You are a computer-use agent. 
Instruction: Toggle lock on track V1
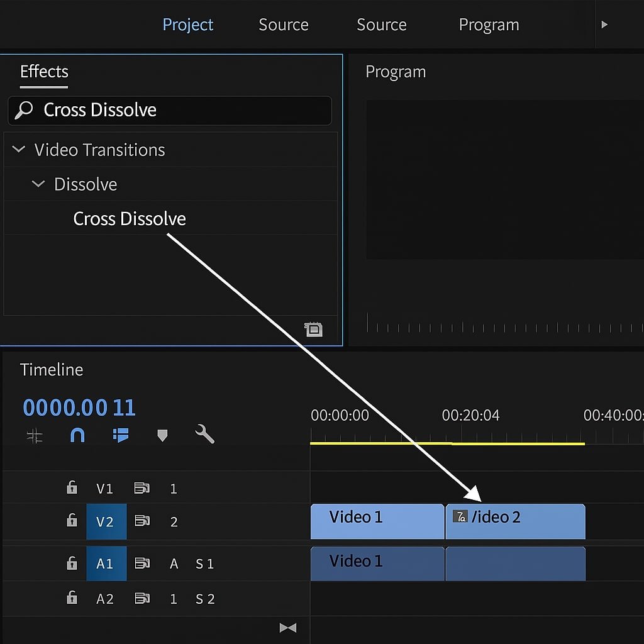click(72, 487)
